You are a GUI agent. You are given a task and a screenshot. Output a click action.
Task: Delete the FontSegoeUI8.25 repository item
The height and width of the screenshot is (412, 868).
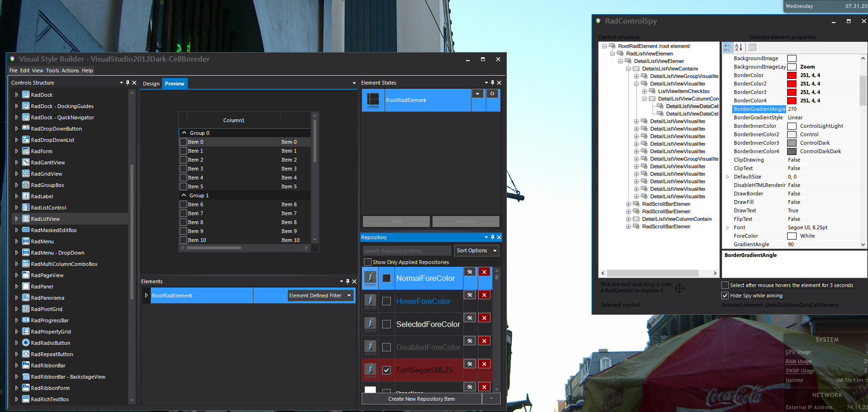(484, 364)
